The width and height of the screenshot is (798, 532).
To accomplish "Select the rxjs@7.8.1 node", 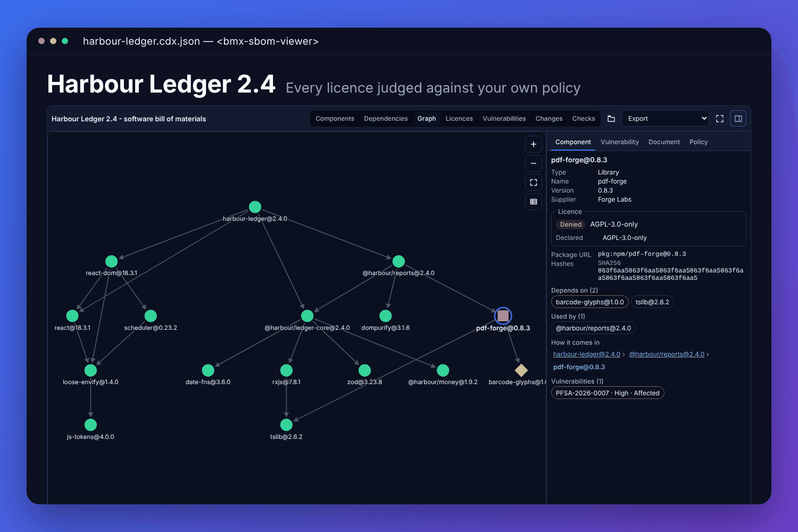I will [286, 370].
